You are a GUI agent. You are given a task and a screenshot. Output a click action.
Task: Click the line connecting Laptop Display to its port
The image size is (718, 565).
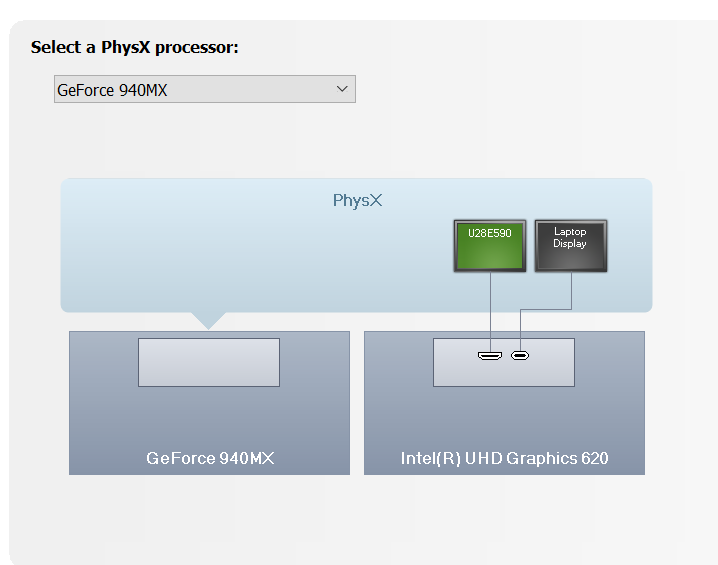[571, 292]
